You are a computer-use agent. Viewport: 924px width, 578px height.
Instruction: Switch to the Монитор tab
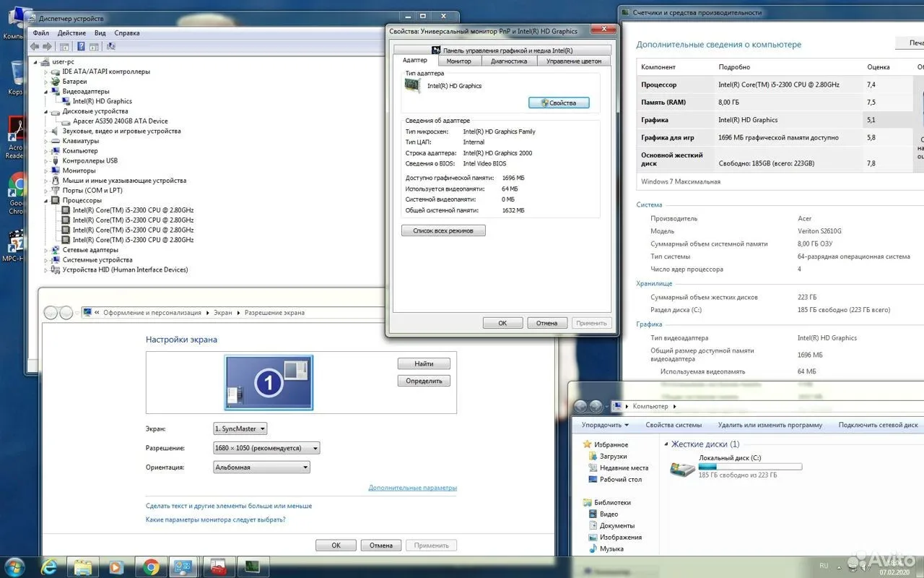point(458,61)
